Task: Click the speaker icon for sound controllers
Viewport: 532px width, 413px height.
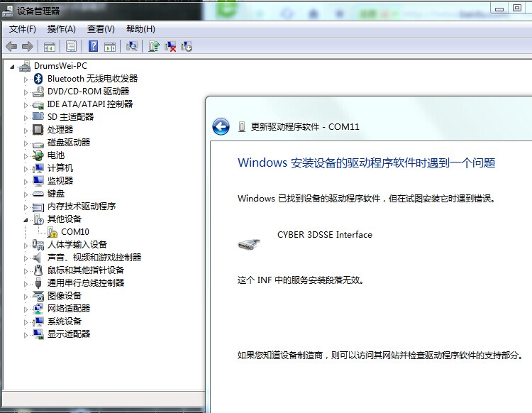Action: [x=37, y=258]
